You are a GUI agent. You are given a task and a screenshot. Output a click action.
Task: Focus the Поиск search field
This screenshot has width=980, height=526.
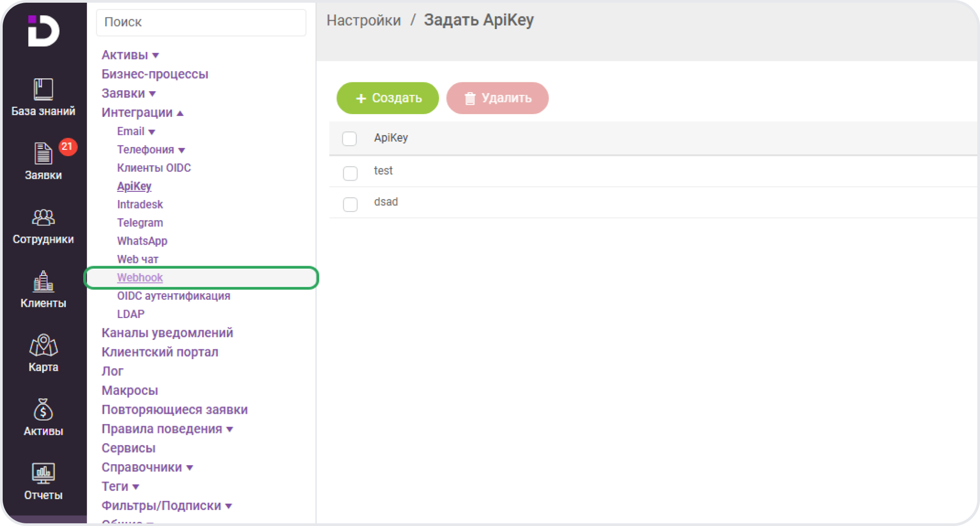(201, 22)
